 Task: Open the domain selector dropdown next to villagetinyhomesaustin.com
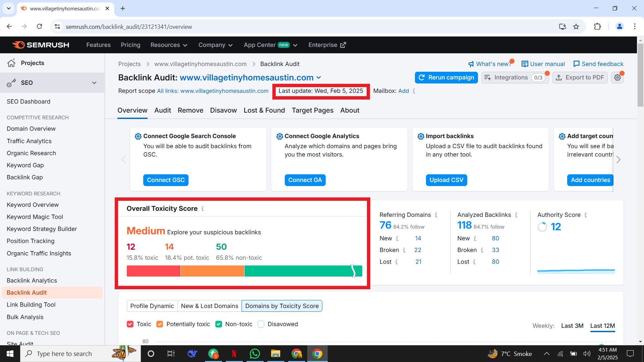[319, 78]
